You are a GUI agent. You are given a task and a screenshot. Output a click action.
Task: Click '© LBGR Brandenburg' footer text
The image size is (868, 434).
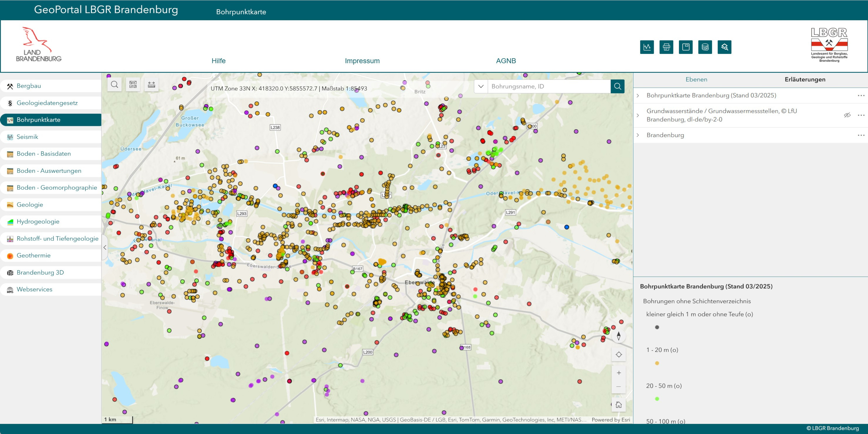[x=832, y=428]
